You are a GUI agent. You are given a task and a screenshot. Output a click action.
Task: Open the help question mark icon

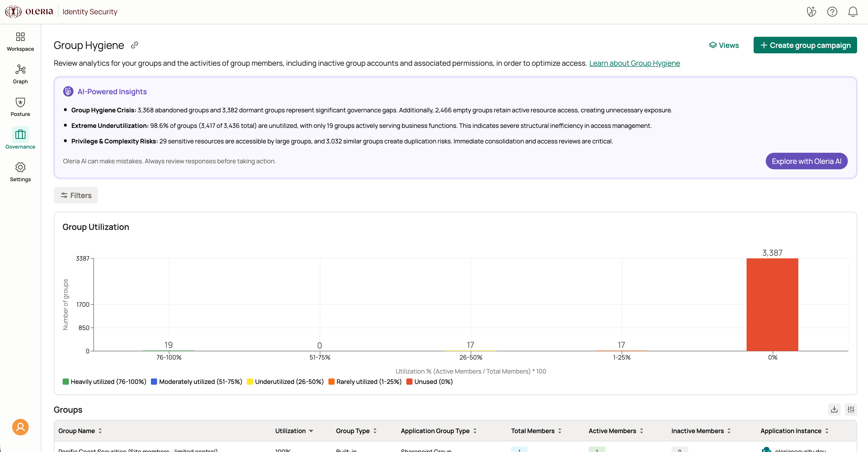pos(832,12)
